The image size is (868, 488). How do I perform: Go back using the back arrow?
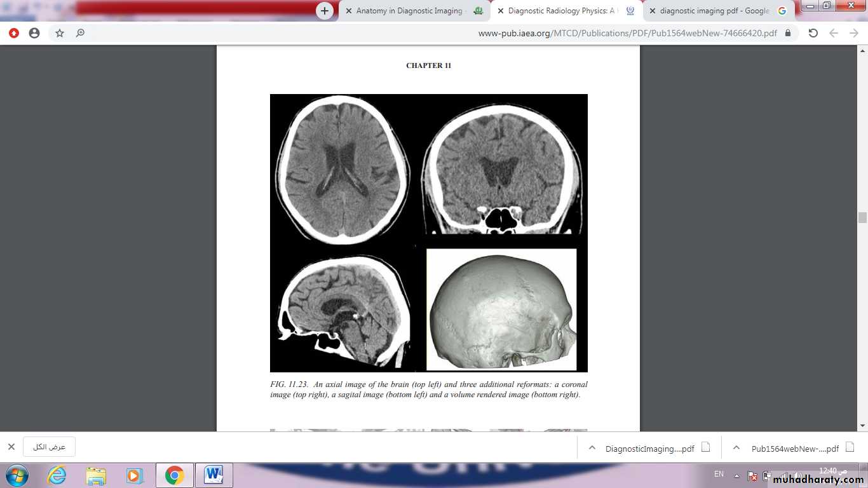tap(834, 33)
